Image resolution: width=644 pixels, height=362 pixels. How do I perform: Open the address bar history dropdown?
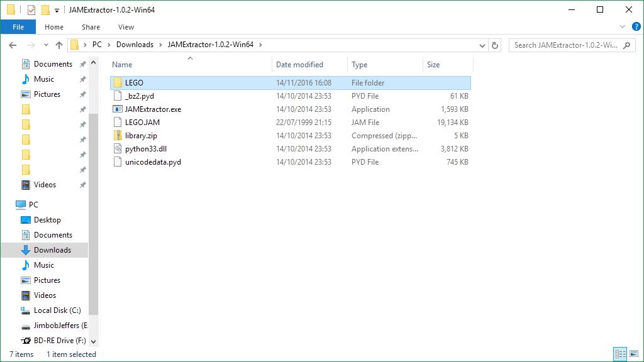pos(482,45)
